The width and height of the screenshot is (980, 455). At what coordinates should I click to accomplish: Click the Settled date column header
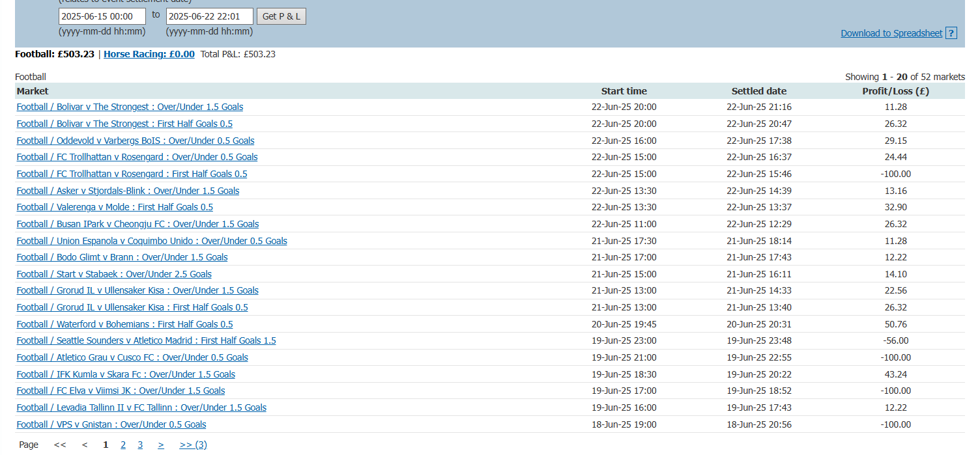(759, 91)
